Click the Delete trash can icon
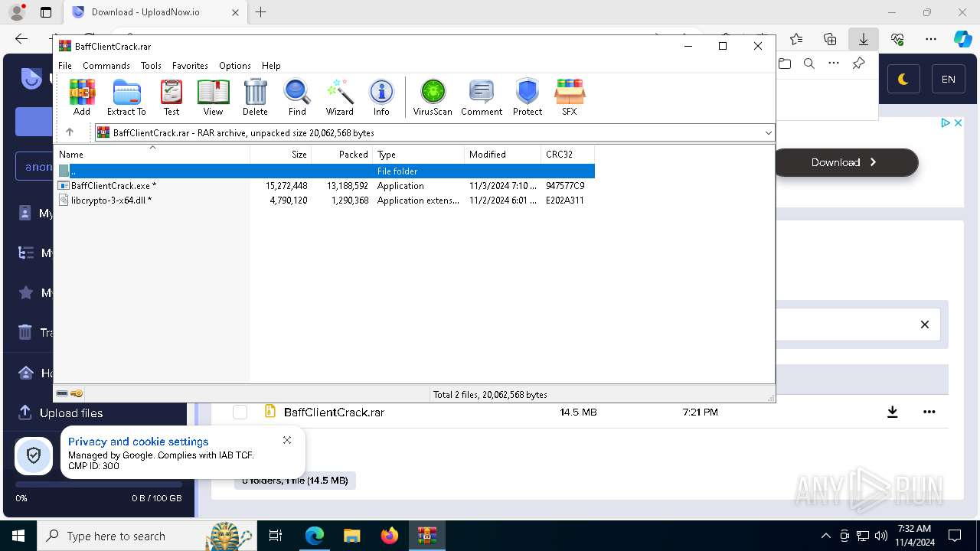 tap(255, 97)
